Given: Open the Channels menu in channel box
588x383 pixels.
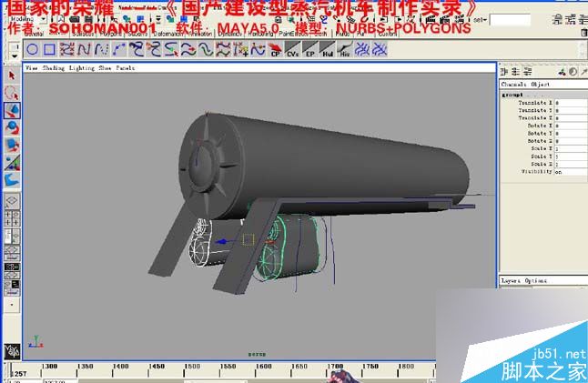Looking at the screenshot, I should [513, 85].
